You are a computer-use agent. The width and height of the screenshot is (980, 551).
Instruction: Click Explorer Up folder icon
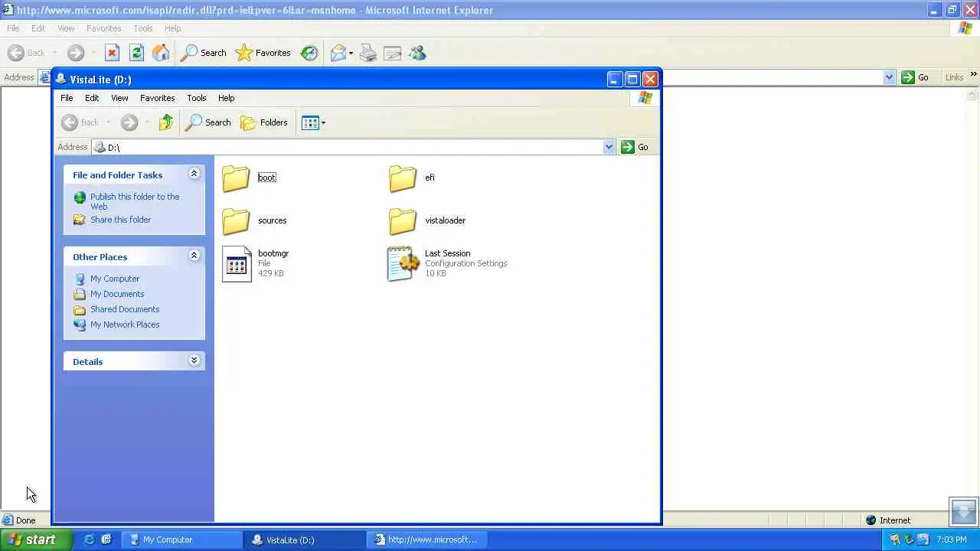(x=166, y=122)
